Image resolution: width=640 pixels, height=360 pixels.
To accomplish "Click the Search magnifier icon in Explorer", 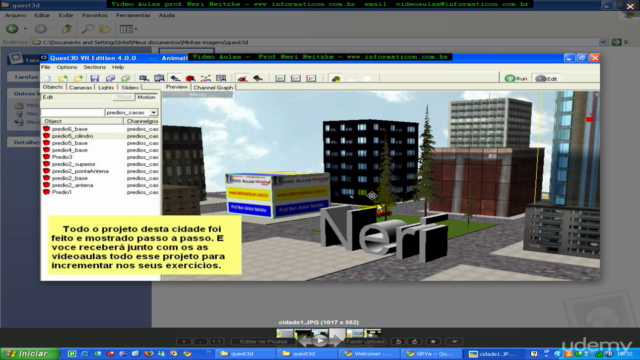I will tap(87, 29).
